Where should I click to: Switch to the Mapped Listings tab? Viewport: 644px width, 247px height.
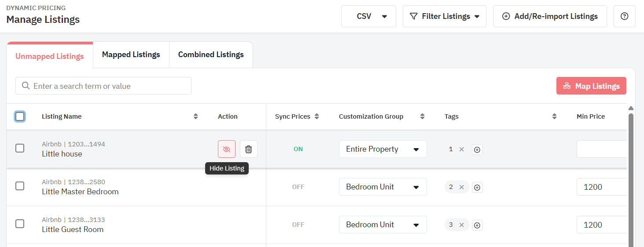pyautogui.click(x=131, y=54)
